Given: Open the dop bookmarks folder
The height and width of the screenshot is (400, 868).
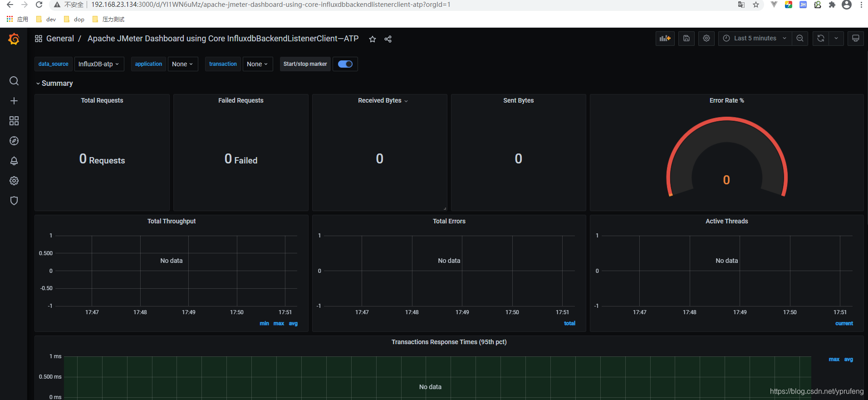Looking at the screenshot, I should coord(74,19).
